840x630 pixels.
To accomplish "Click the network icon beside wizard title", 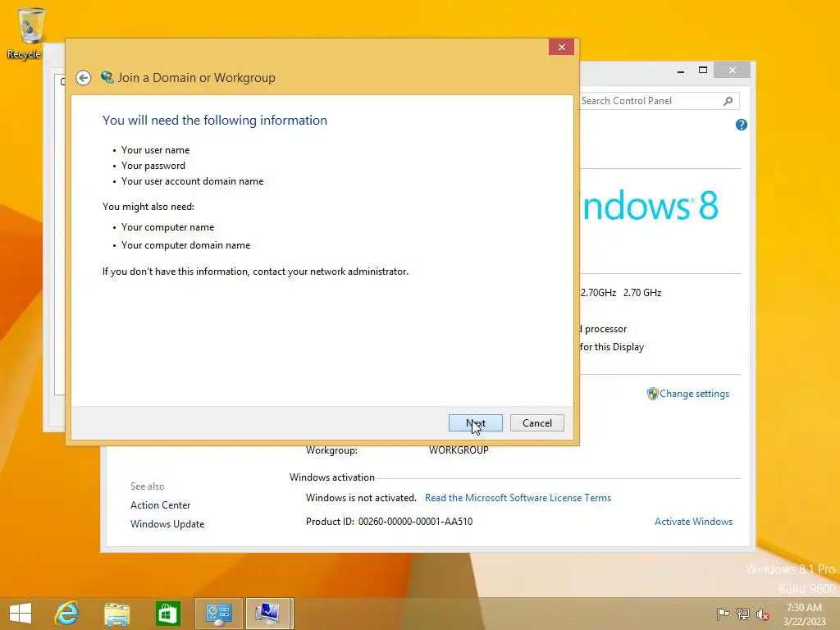I will [x=107, y=78].
